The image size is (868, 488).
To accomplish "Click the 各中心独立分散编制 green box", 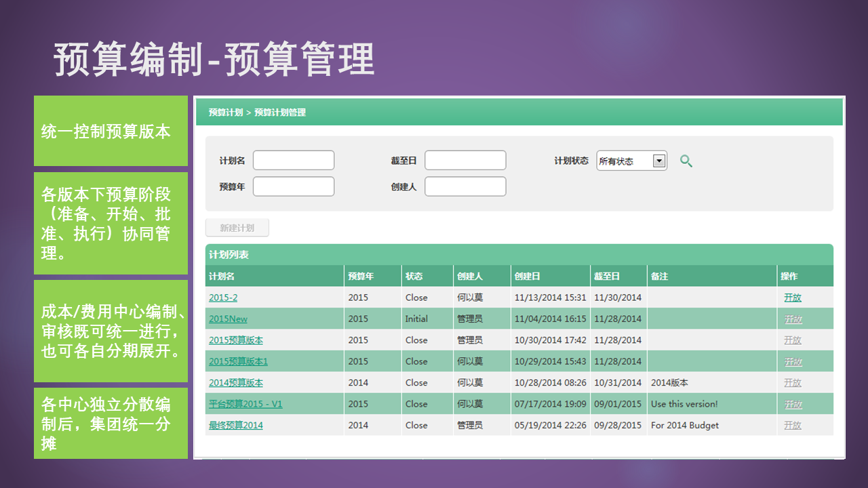I will (x=111, y=423).
